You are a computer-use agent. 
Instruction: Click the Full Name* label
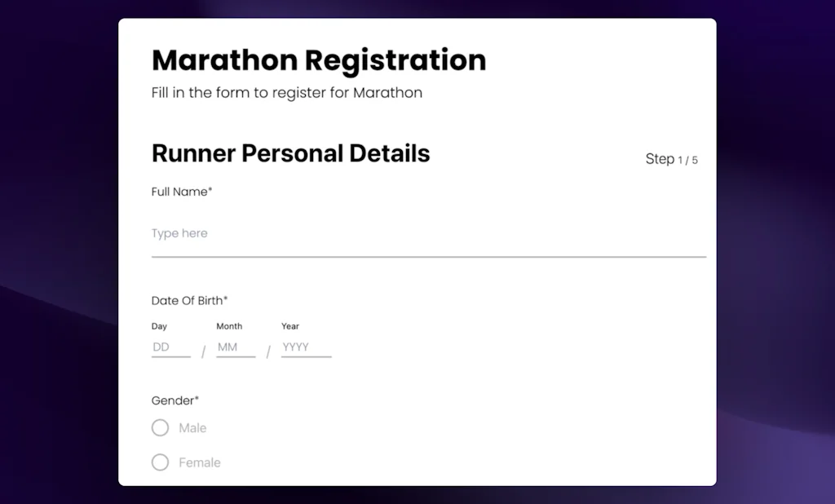181,192
